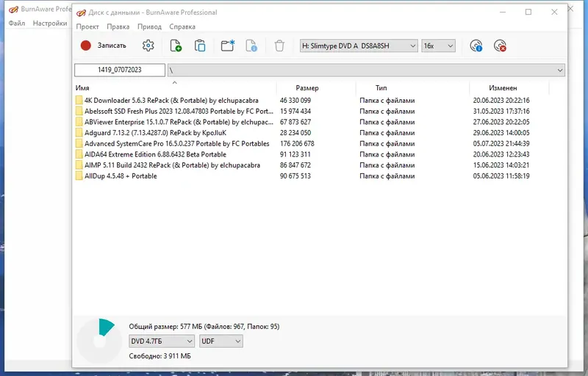Image resolution: width=588 pixels, height=376 pixels.
Task: Open the 16x burn speed dropdown
Action: click(438, 46)
